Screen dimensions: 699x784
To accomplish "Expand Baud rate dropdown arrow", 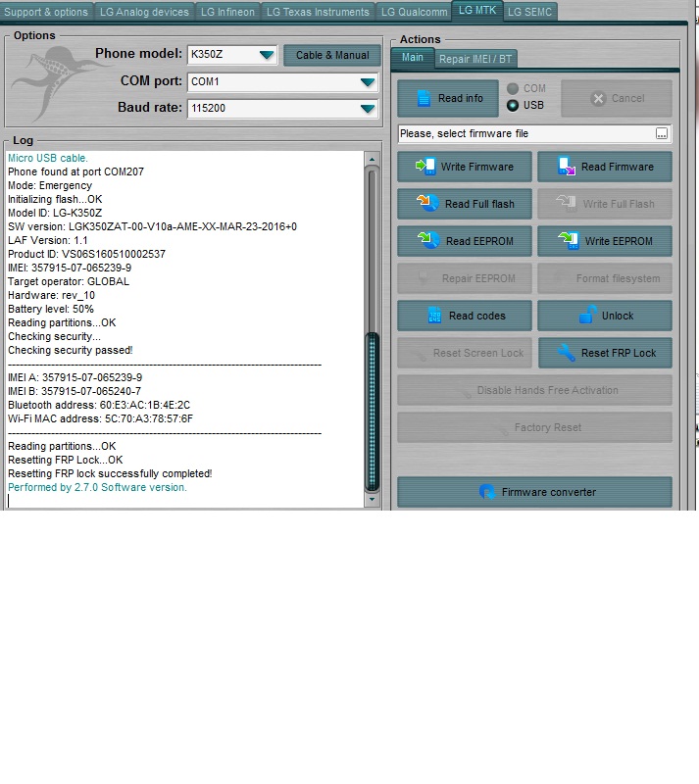I will point(368,109).
